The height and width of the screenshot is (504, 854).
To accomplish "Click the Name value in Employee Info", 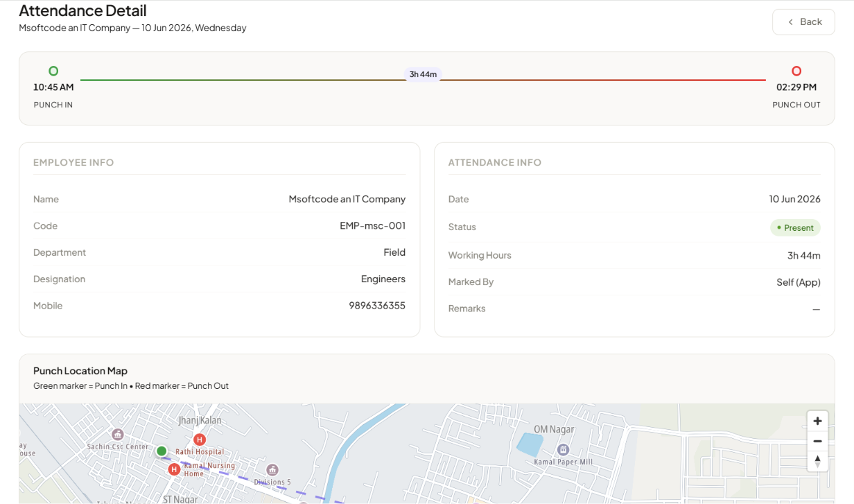I will pos(347,199).
